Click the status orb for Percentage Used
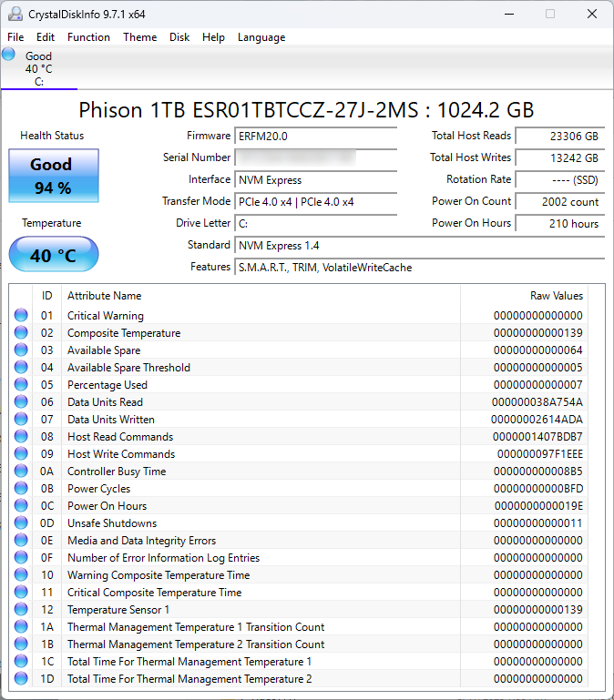This screenshot has width=614, height=700. click(21, 384)
